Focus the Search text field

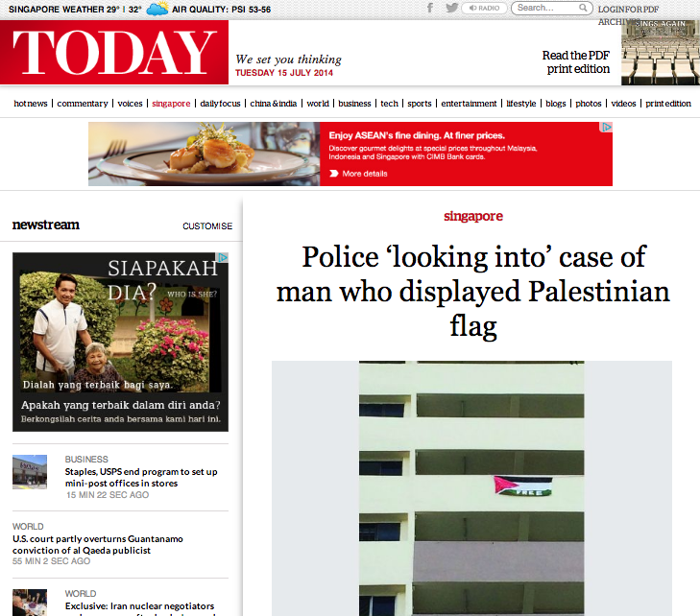(x=547, y=8)
